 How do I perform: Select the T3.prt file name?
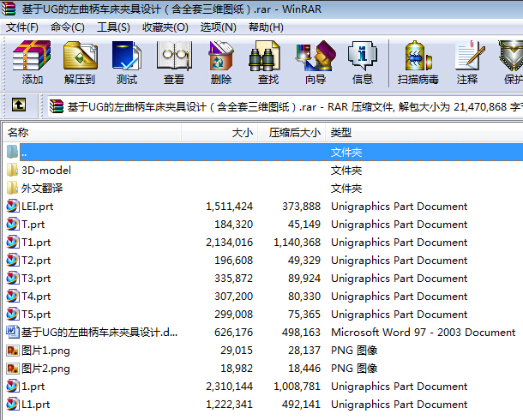pyautogui.click(x=36, y=279)
